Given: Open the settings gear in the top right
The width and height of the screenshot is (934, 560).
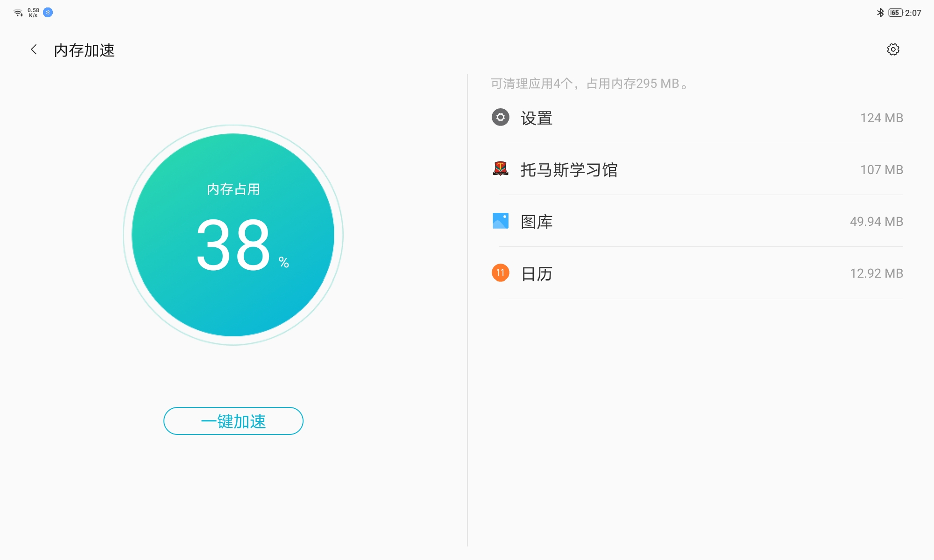Looking at the screenshot, I should pos(893,50).
